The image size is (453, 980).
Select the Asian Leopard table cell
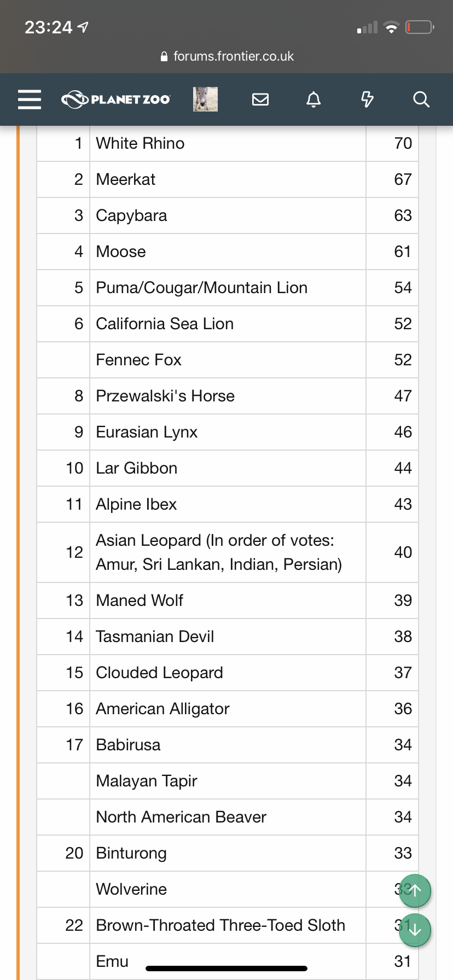coord(228,552)
